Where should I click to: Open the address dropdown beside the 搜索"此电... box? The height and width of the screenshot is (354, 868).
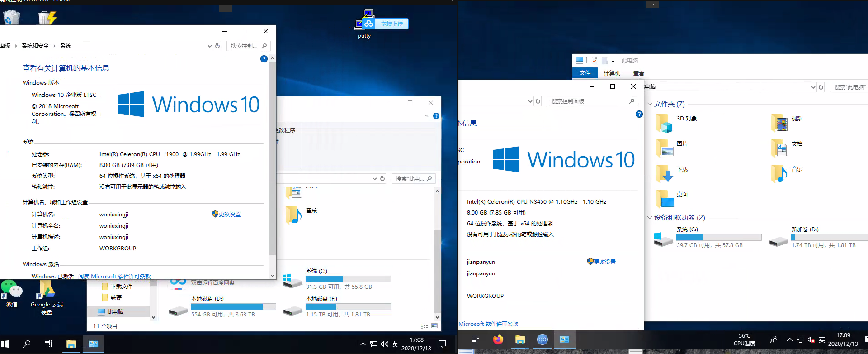[375, 179]
